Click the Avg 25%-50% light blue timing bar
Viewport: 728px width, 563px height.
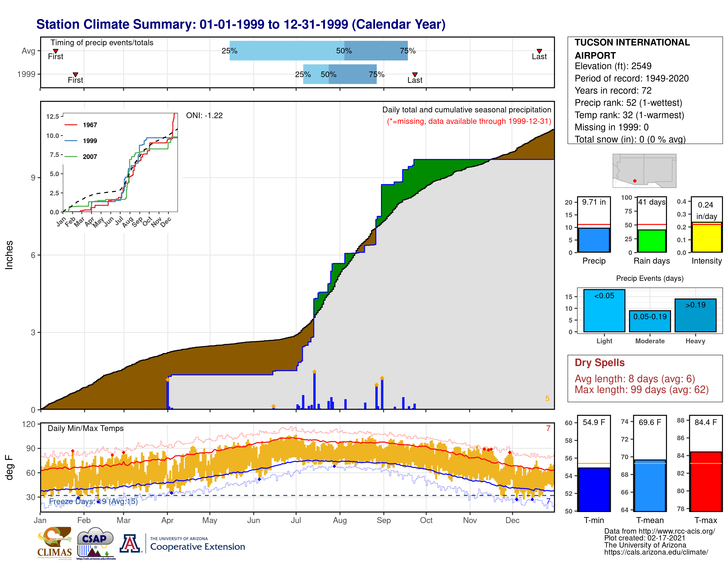point(287,51)
